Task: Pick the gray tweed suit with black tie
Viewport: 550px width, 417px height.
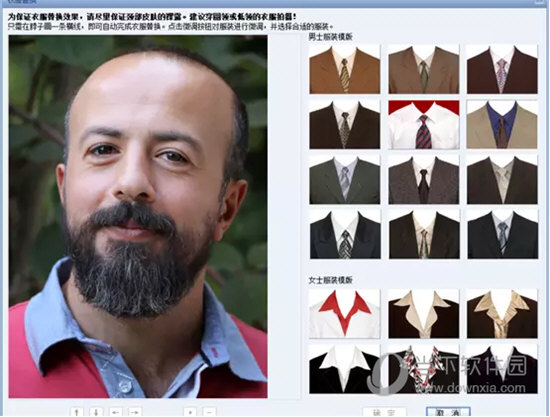Action: [424, 180]
